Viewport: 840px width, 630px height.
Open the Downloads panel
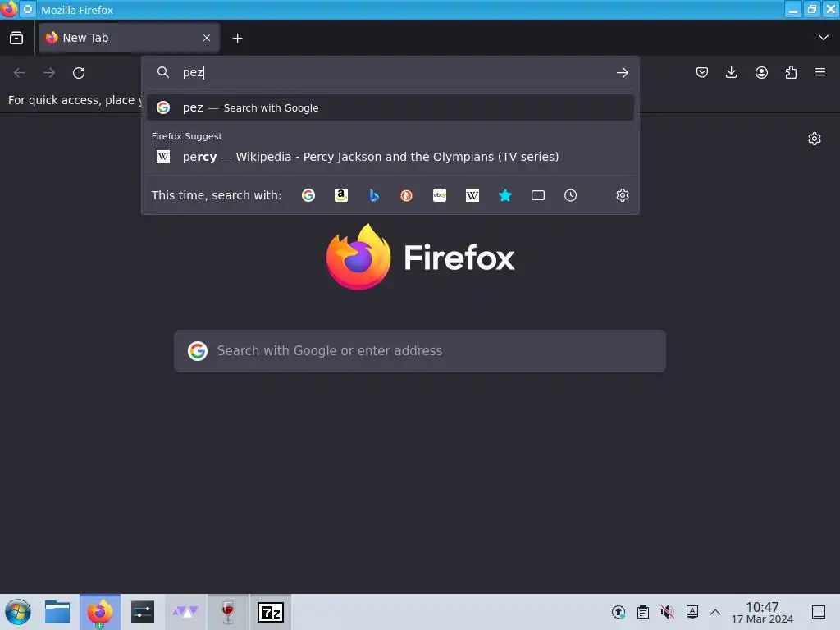[x=731, y=72]
